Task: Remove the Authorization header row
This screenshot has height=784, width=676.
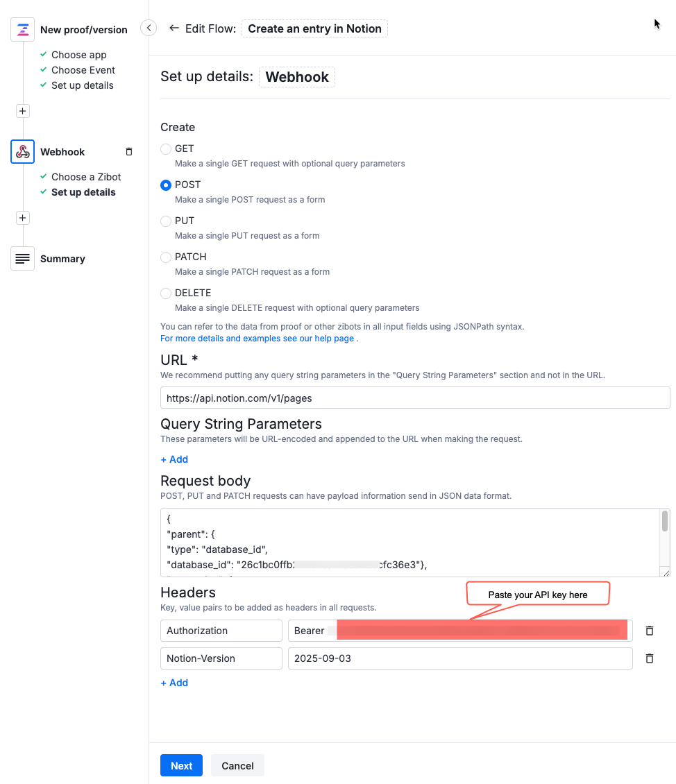Action: click(x=649, y=630)
